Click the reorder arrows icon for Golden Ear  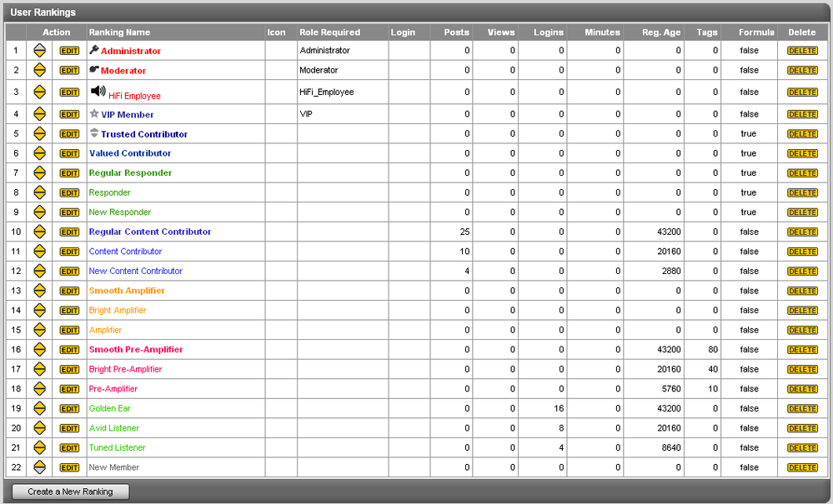tap(39, 408)
